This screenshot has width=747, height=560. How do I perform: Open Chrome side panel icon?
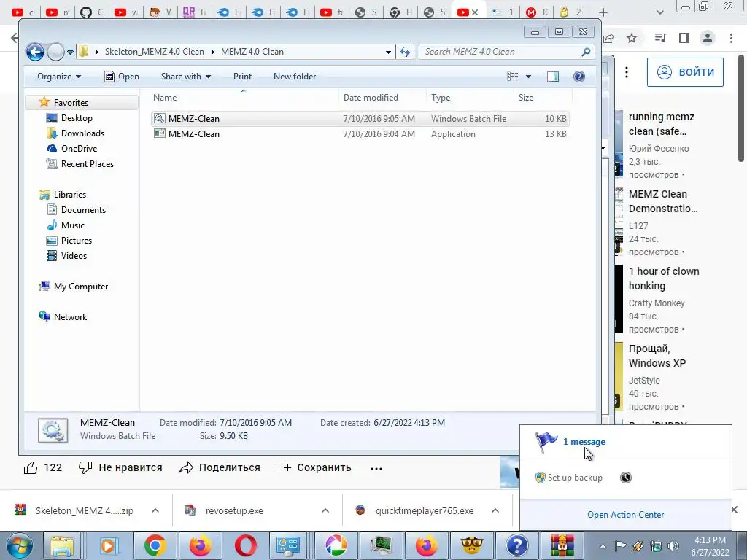[x=684, y=38]
